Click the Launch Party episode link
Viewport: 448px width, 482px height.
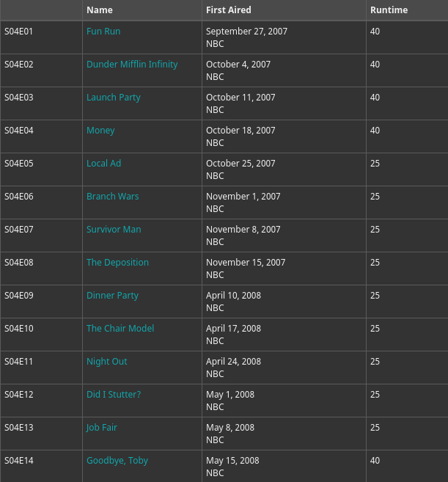click(x=114, y=98)
